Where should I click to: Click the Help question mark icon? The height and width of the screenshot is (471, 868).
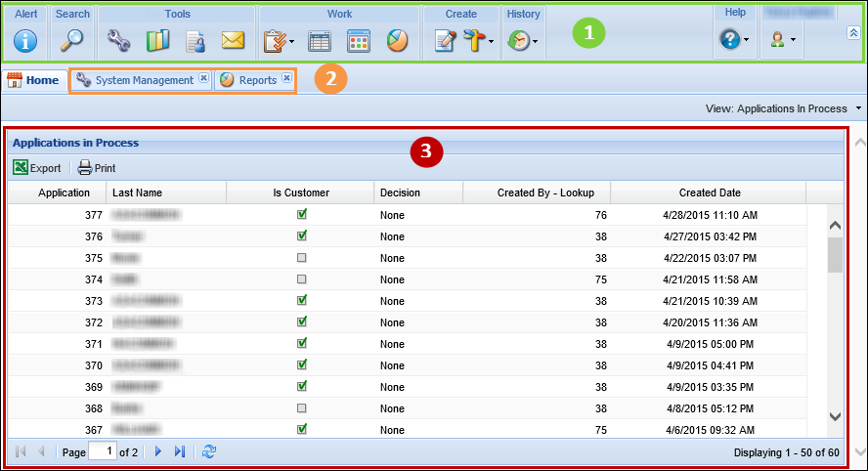(729, 39)
